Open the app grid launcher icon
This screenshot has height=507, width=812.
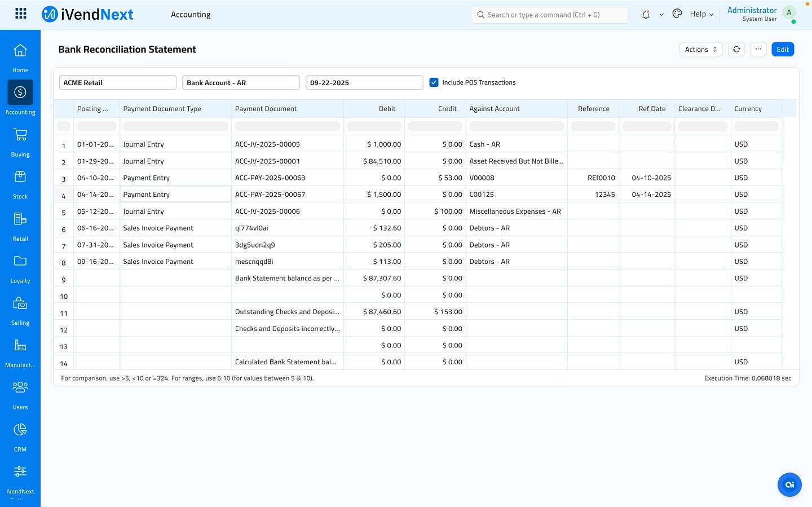coord(21,14)
